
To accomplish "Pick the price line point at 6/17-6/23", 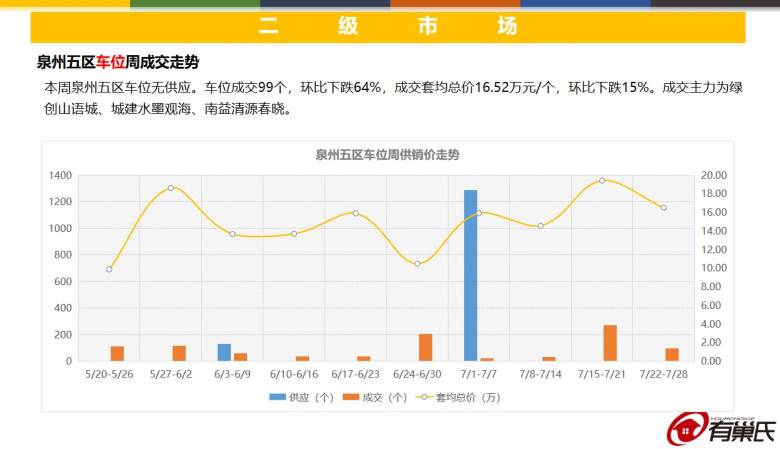I will (x=356, y=213).
